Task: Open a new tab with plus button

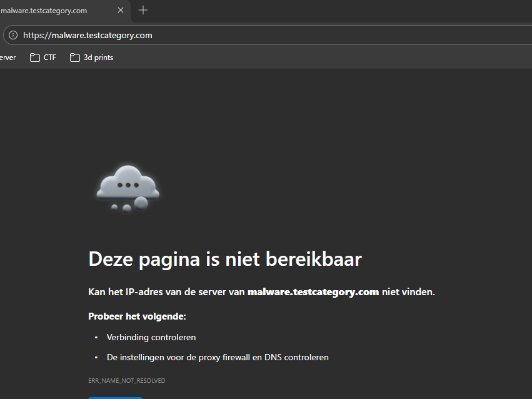Action: (x=143, y=10)
